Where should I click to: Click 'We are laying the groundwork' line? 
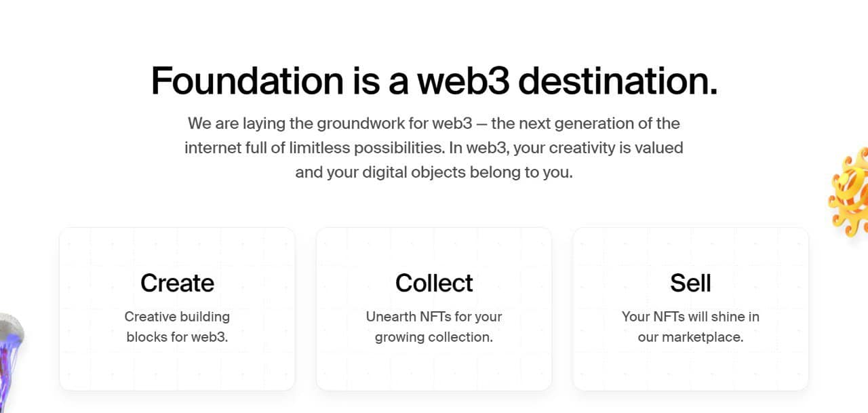coord(434,123)
